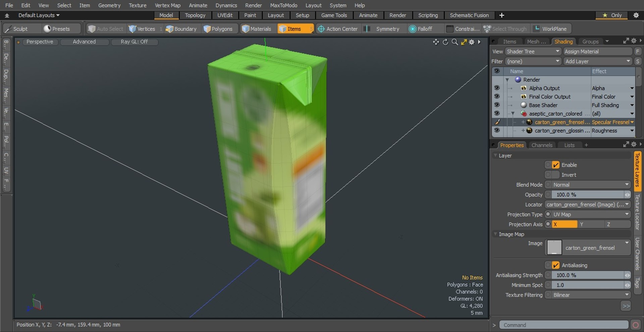The width and height of the screenshot is (644, 332).
Task: Select the Y projection axis
Action: [591, 224]
